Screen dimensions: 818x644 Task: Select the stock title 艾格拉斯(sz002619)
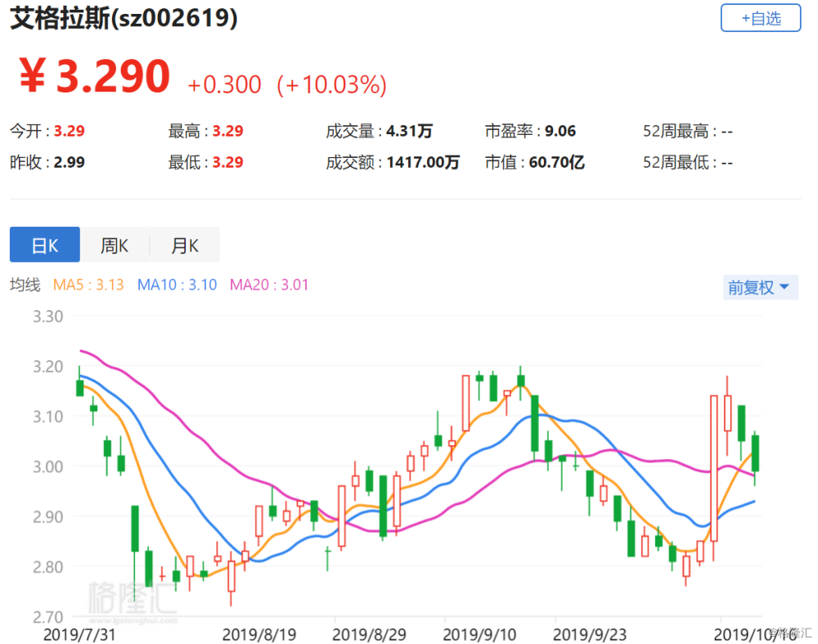click(124, 18)
